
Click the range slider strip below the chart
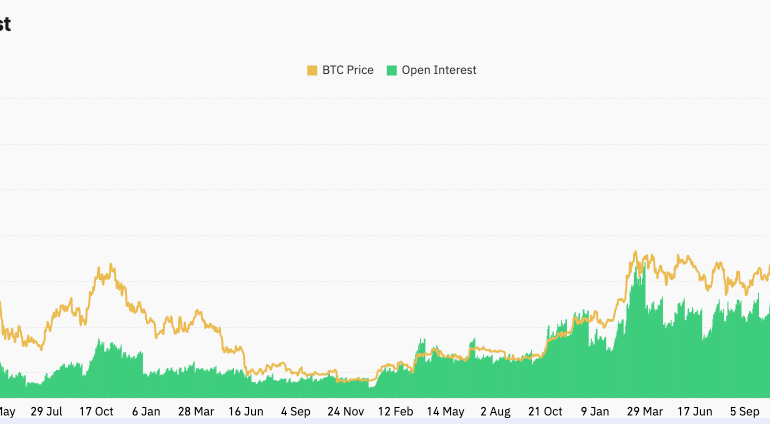tap(385, 421)
